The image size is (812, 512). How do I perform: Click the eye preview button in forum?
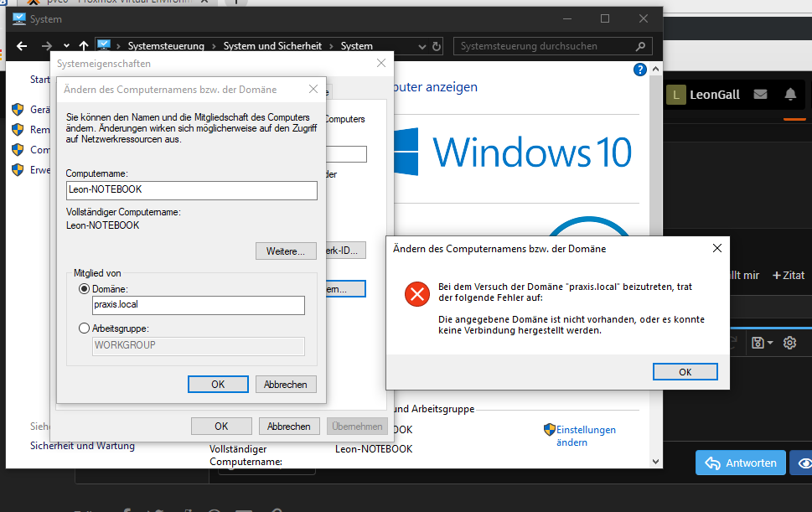[x=804, y=463]
